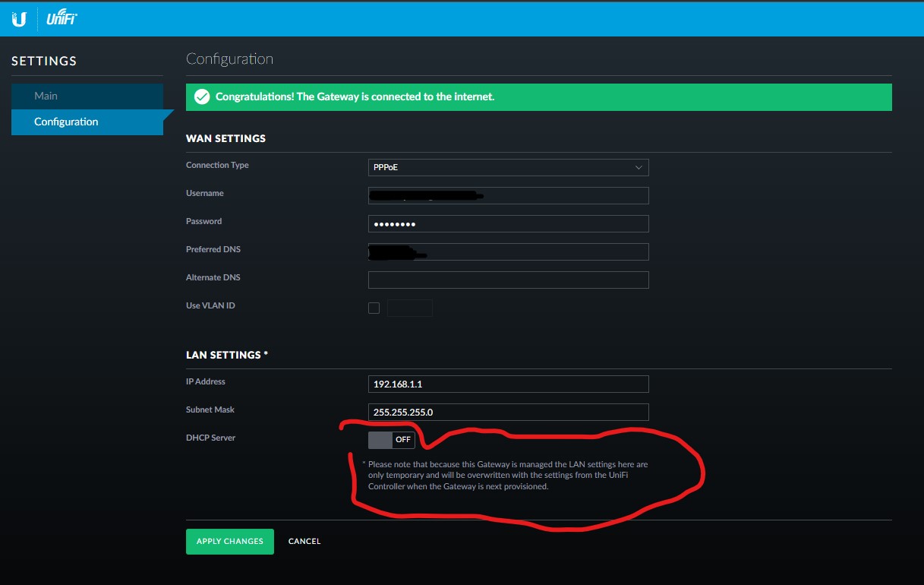
Task: Click the VLAN ID number box
Action: (x=410, y=308)
